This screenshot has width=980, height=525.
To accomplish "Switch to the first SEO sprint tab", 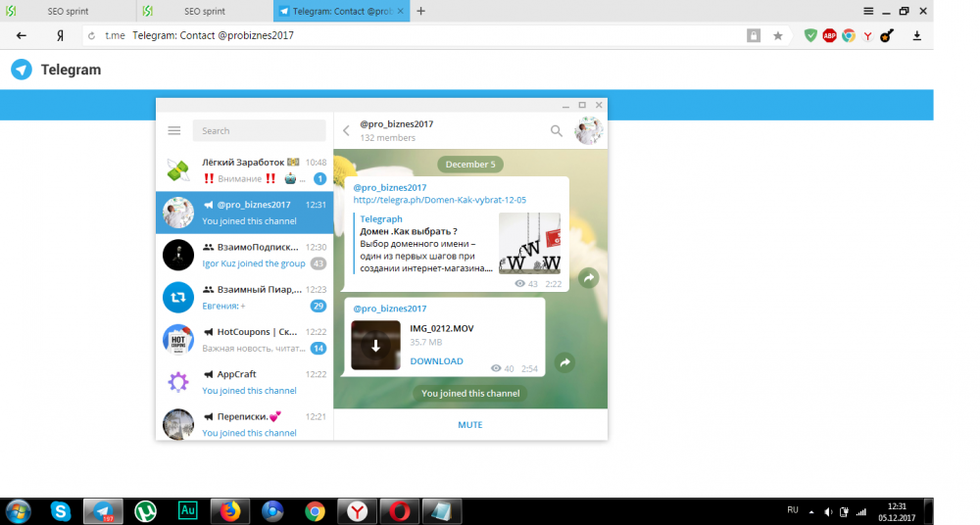I will [68, 11].
